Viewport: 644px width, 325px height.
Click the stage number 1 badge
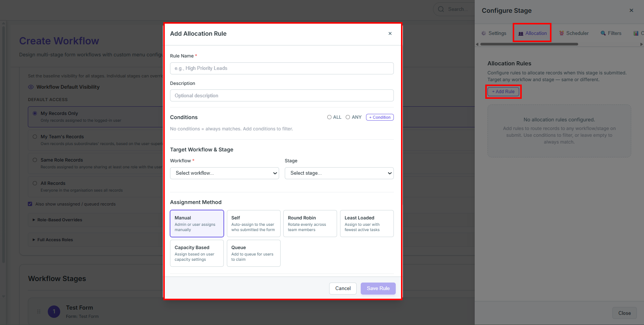54,311
